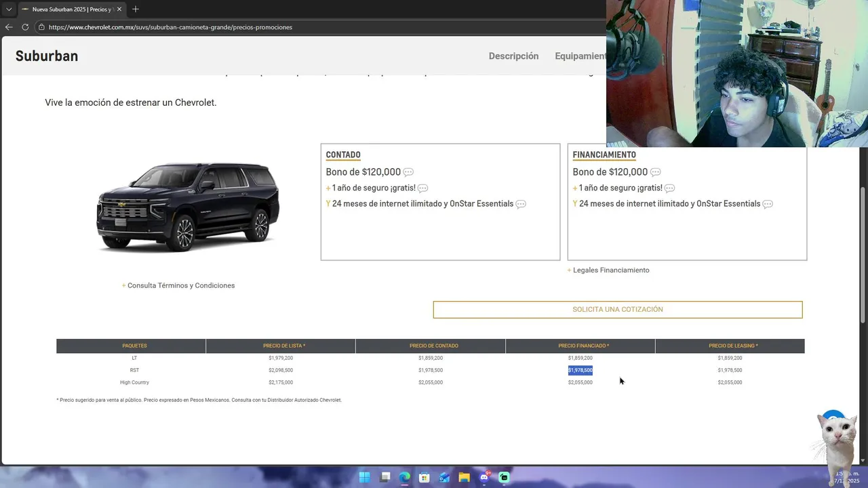Open the Descripción navigation tab
The image size is (868, 488).
coord(513,56)
